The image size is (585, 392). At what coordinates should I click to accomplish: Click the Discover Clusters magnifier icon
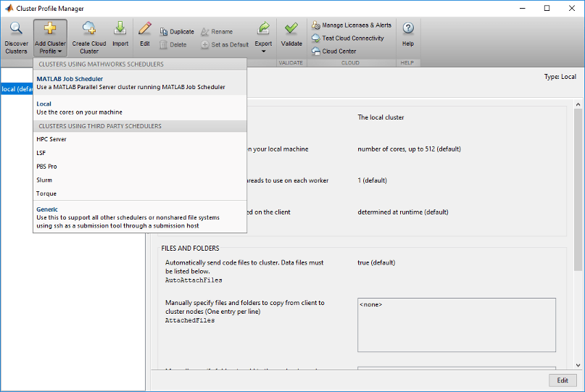(x=16, y=28)
